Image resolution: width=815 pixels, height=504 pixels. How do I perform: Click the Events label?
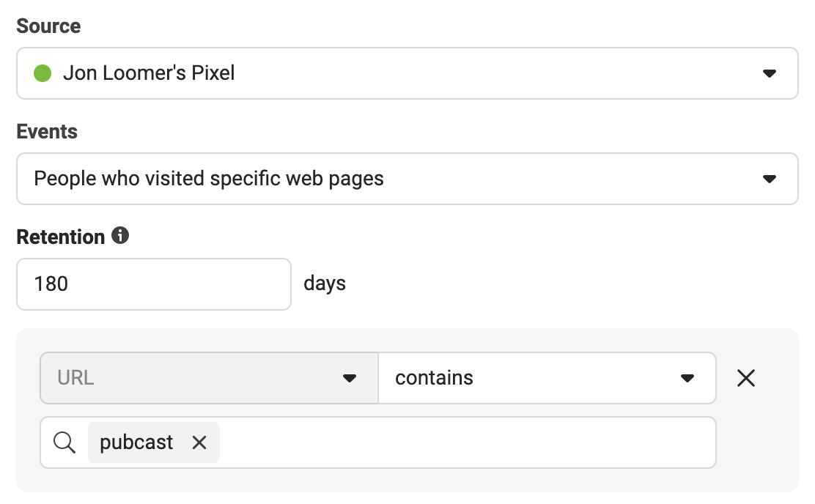(47, 131)
